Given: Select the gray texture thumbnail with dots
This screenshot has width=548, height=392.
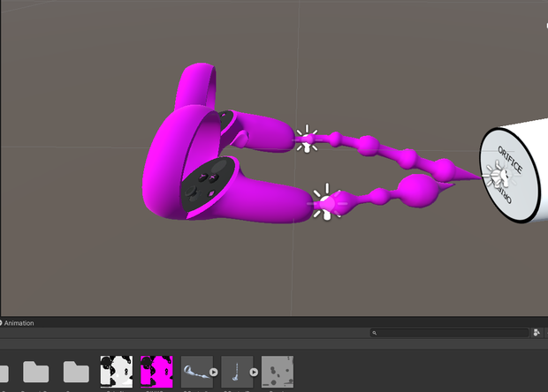Looking at the screenshot, I should [278, 372].
